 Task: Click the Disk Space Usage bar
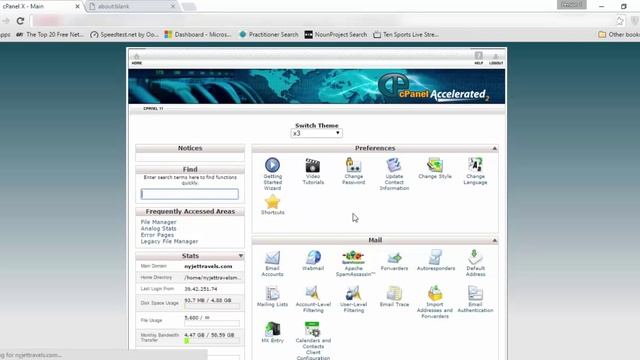tap(212, 306)
